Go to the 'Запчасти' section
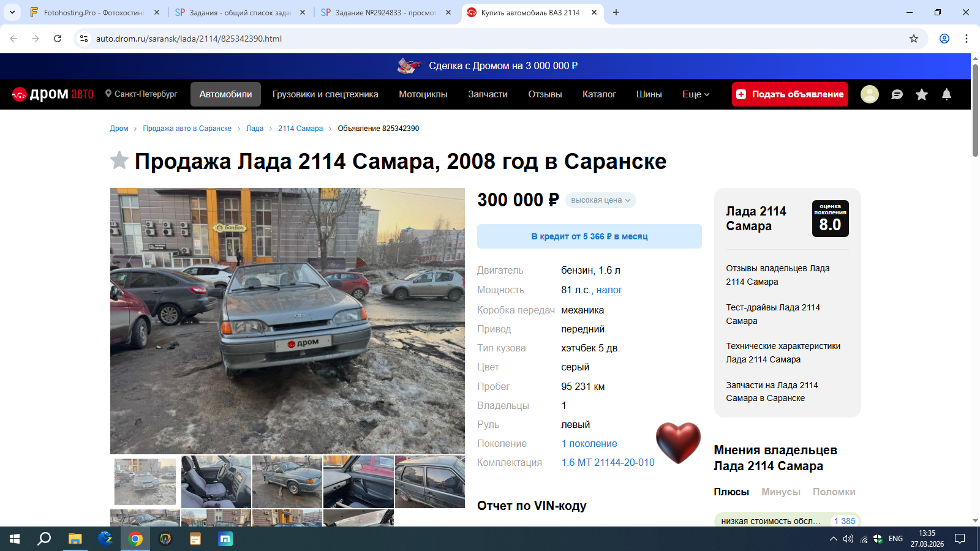This screenshot has width=980, height=551. tap(488, 94)
